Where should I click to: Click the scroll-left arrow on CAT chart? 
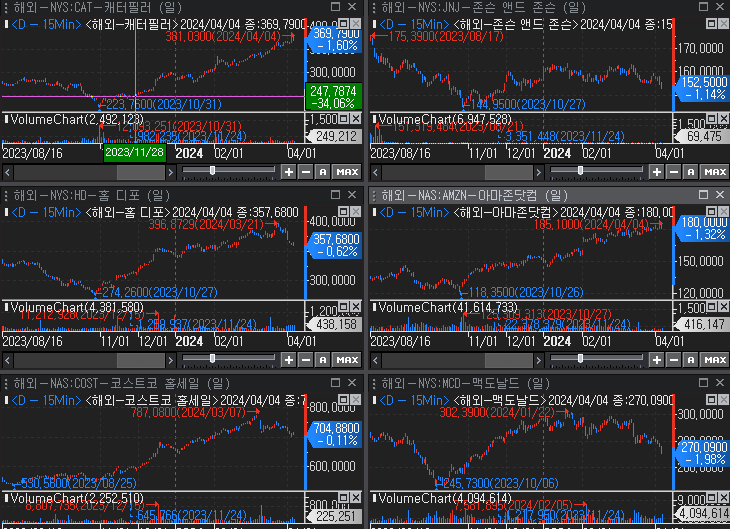coord(7,172)
